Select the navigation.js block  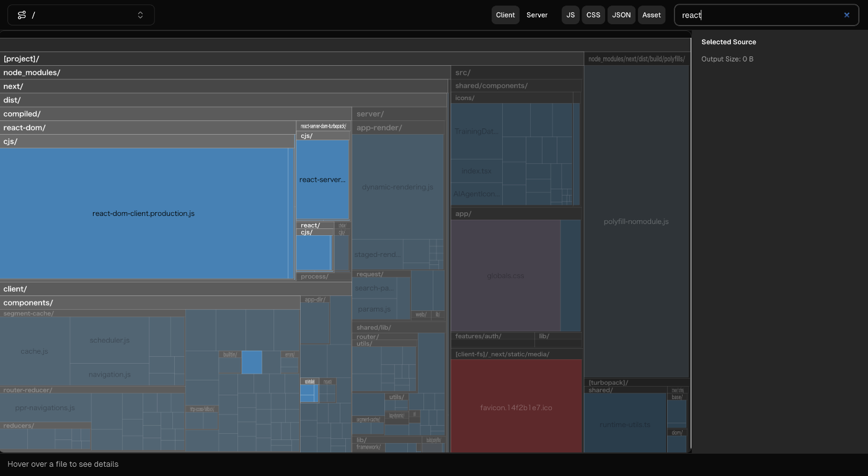tap(110, 374)
